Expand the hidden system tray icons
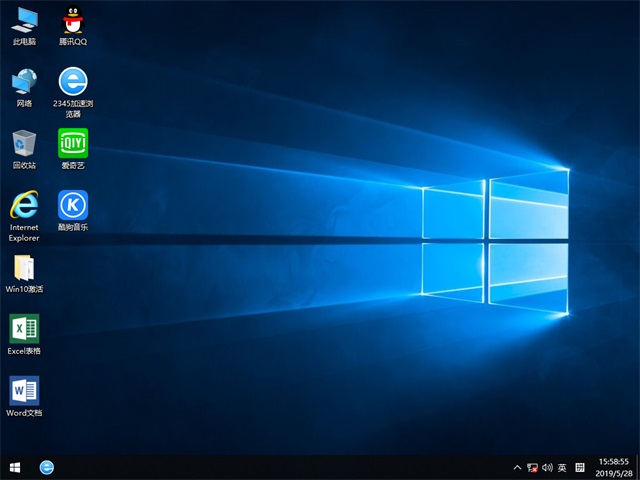The image size is (640, 480). click(x=517, y=467)
